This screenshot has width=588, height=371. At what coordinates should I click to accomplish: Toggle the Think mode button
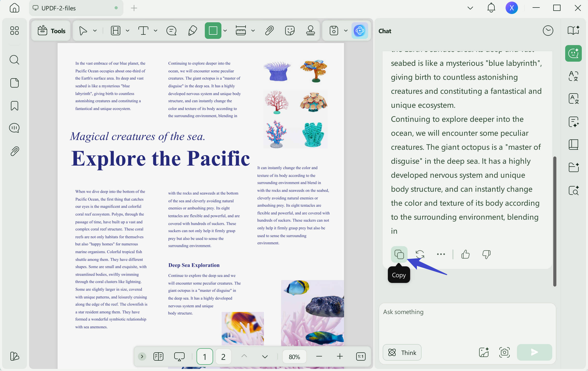(402, 352)
